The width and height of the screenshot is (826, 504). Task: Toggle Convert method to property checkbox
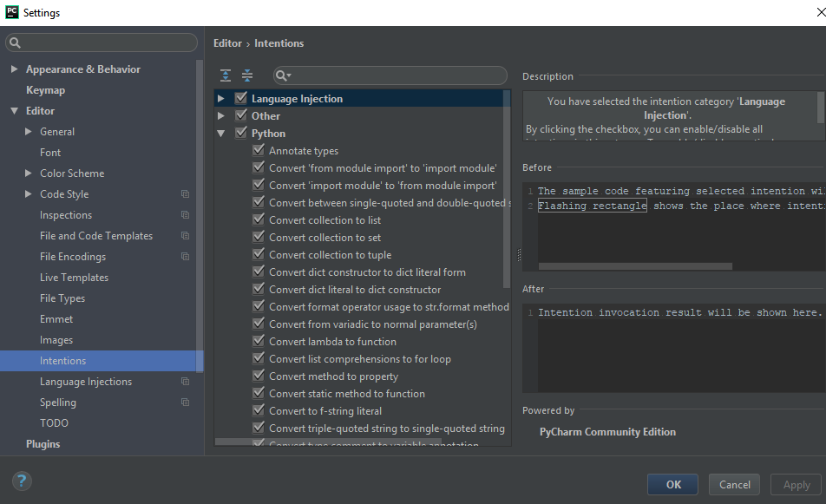259,376
